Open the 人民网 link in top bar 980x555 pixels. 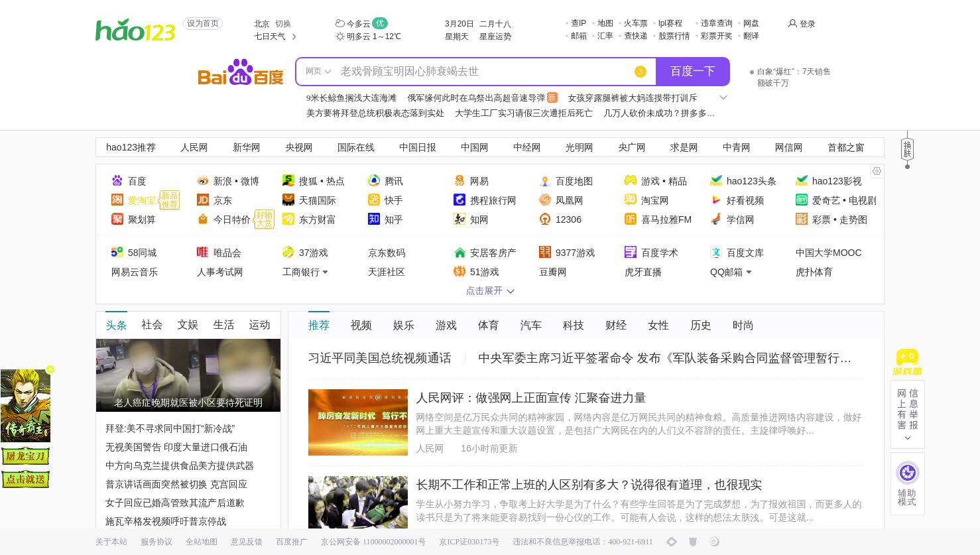click(194, 147)
